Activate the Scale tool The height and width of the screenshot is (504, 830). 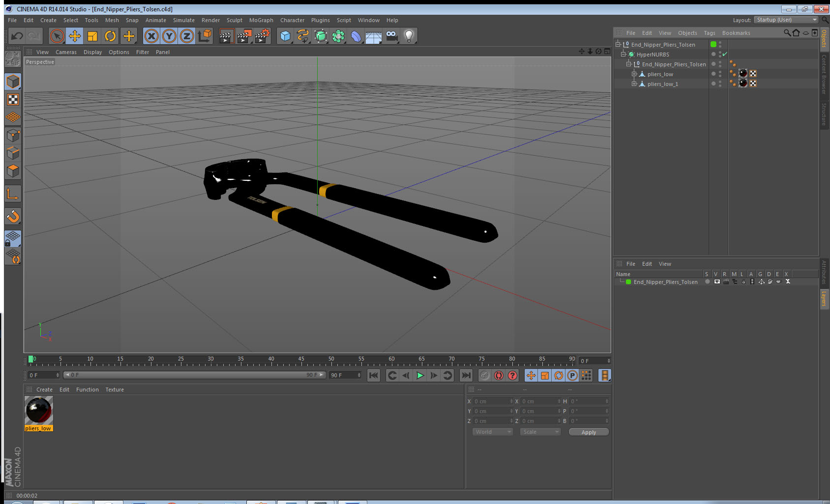click(x=92, y=36)
